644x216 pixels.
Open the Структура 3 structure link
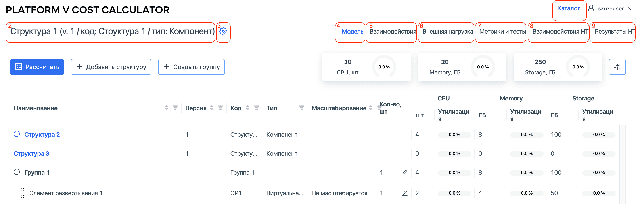coord(31,153)
